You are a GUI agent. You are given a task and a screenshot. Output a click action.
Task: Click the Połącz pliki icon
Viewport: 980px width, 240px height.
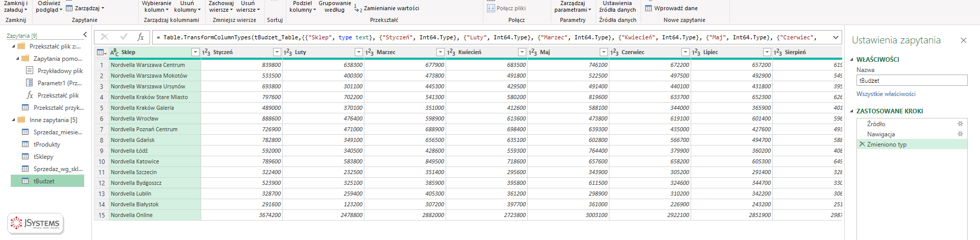(491, 8)
